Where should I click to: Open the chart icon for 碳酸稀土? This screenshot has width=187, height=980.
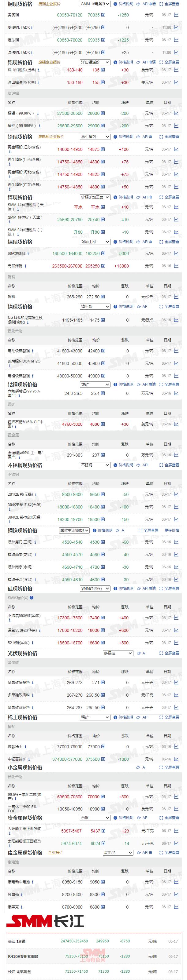click(176, 746)
